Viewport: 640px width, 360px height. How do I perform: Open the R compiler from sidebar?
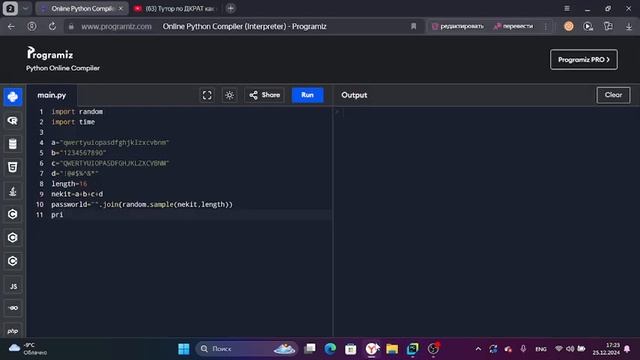pyautogui.click(x=13, y=120)
